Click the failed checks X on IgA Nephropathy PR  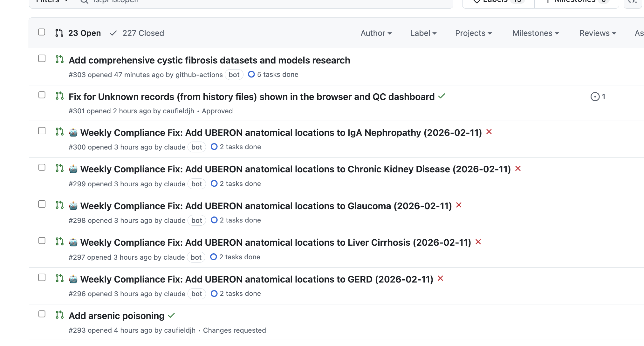[x=489, y=132]
